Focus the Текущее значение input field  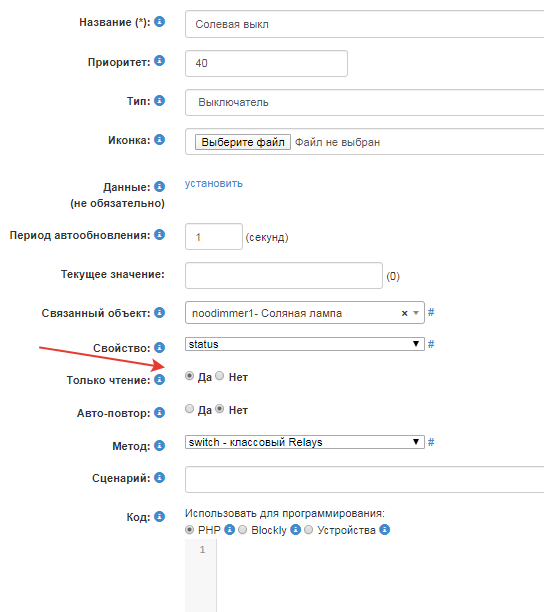click(284, 276)
